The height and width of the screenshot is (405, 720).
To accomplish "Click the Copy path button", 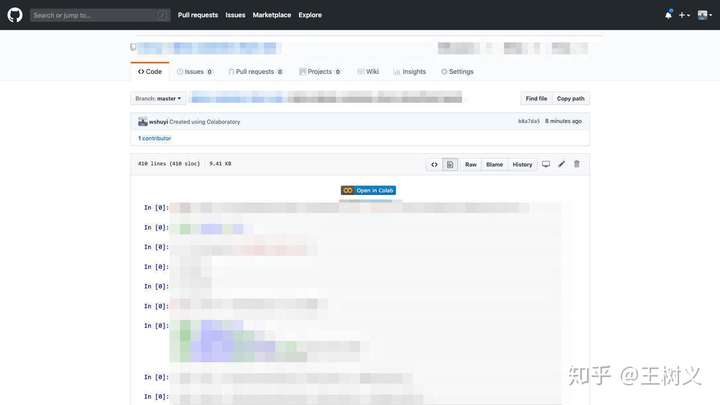I will tap(570, 98).
